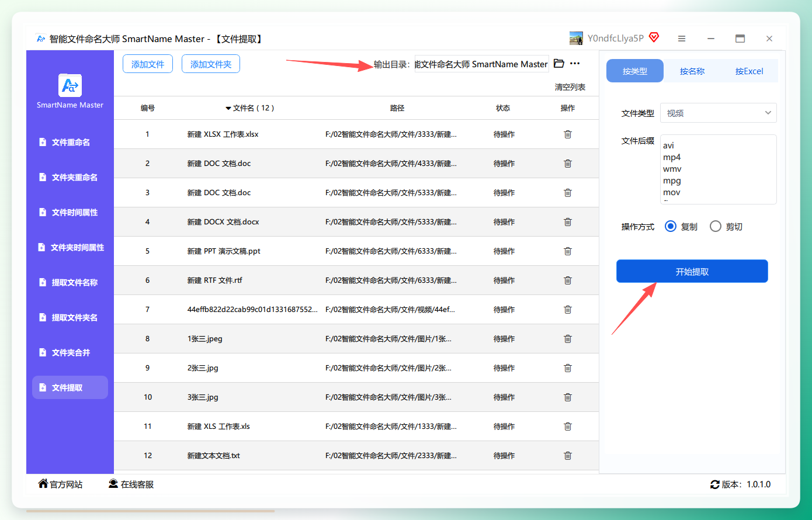Viewport: 812px width, 520px height.
Task: Start extraction with 开始提取 button
Action: pos(692,271)
